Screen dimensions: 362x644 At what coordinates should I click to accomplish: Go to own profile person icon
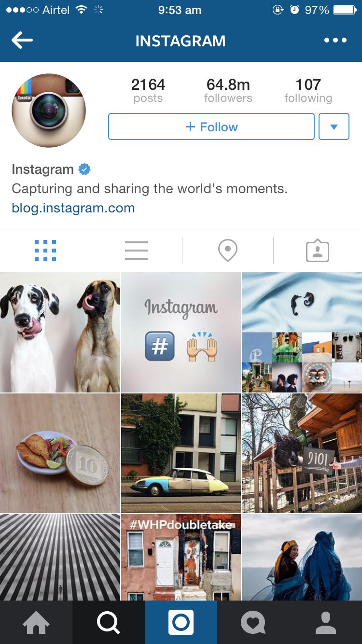click(326, 622)
